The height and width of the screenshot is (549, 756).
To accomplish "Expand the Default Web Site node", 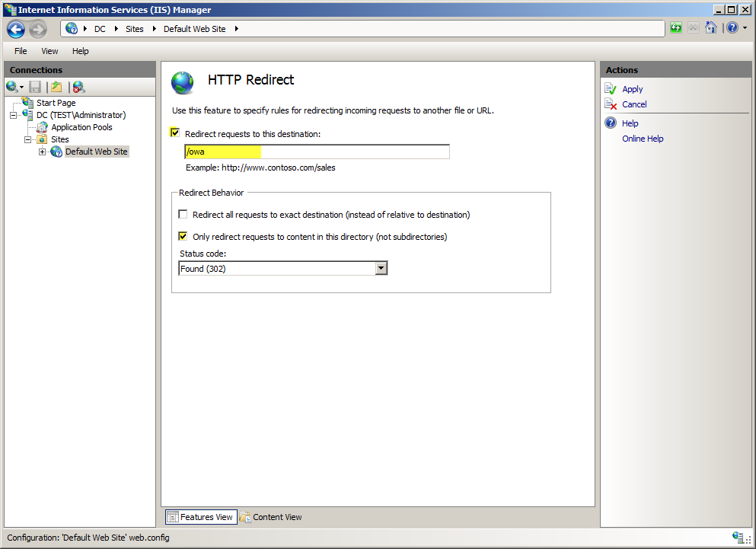I will tap(43, 152).
